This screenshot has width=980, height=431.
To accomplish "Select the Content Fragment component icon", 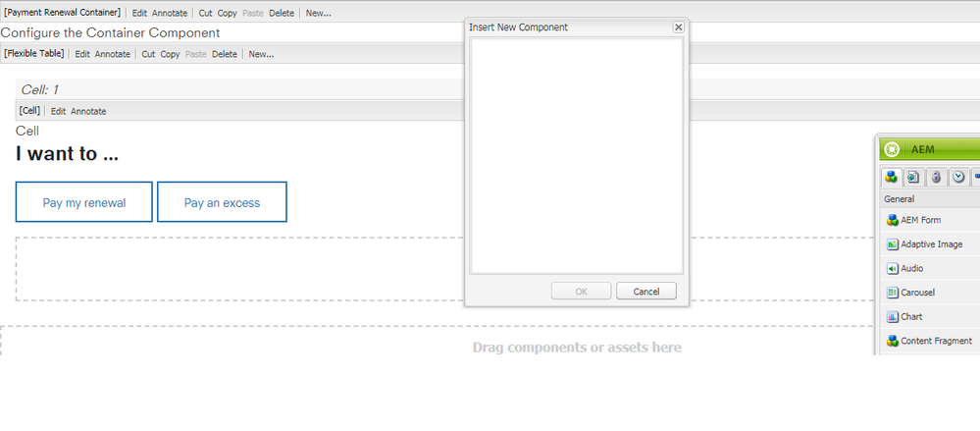I will point(893,341).
